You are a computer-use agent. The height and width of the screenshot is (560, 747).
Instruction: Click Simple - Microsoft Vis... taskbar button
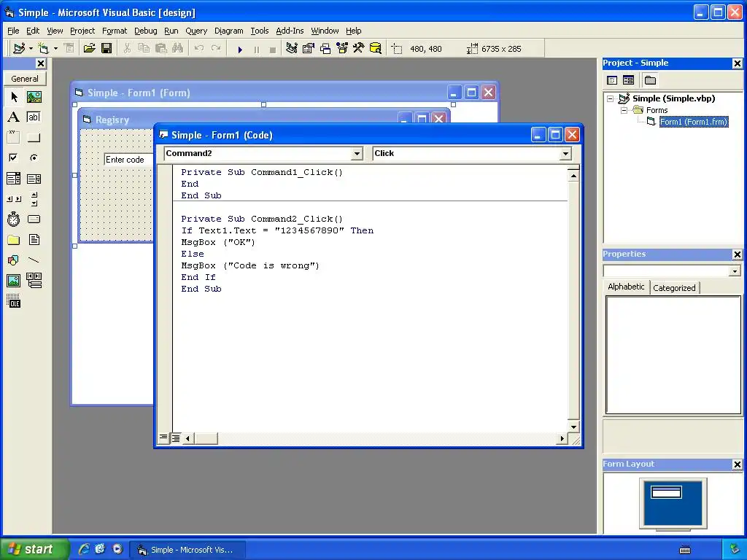[189, 550]
